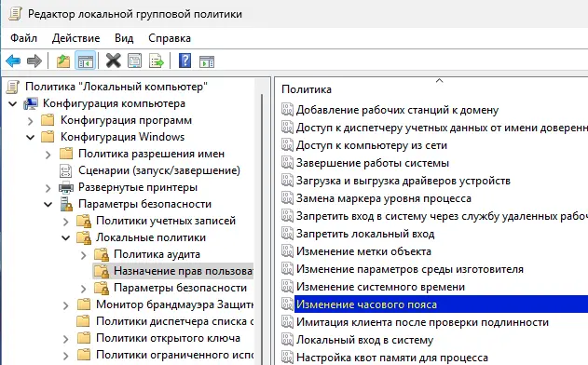Go forward with the gray arrow

click(34, 61)
